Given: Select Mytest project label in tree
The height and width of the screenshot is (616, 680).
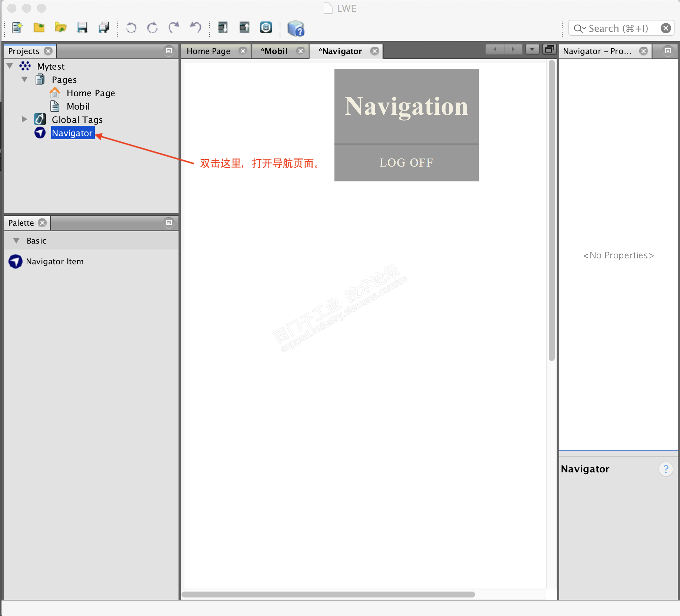Looking at the screenshot, I should [51, 66].
